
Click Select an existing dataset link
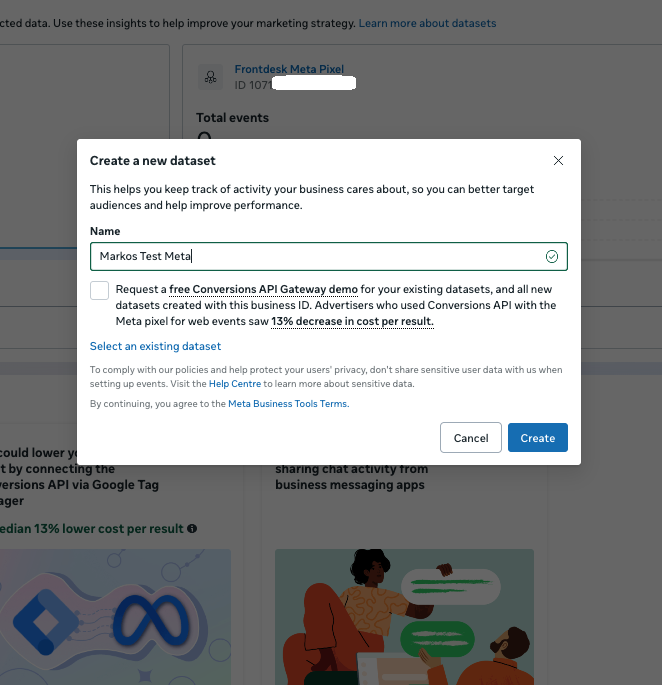(155, 346)
